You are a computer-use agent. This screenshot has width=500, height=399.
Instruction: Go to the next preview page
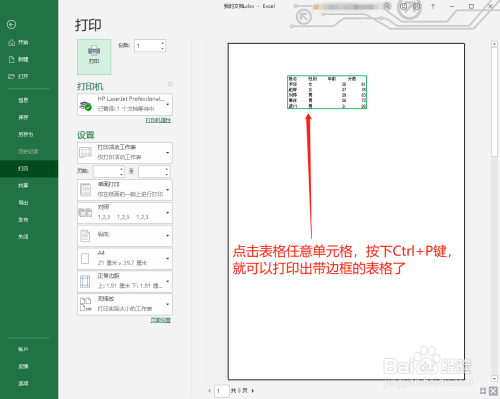pyautogui.click(x=253, y=391)
